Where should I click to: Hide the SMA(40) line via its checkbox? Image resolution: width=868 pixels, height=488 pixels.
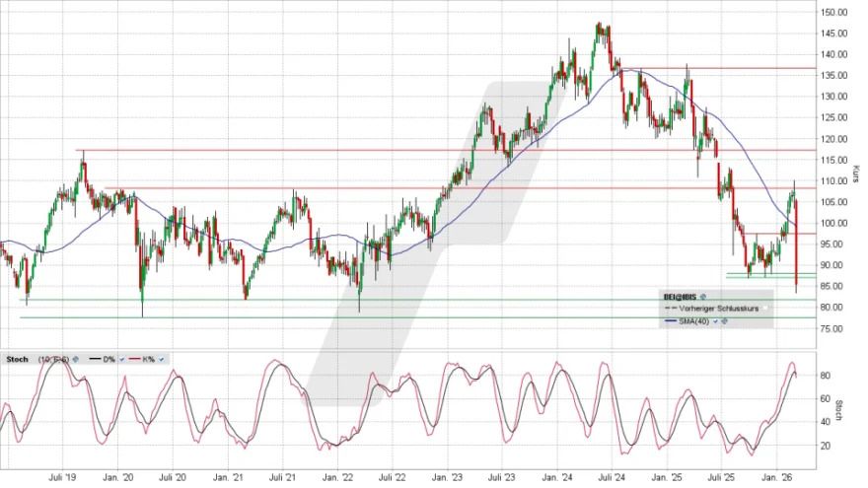(715, 321)
